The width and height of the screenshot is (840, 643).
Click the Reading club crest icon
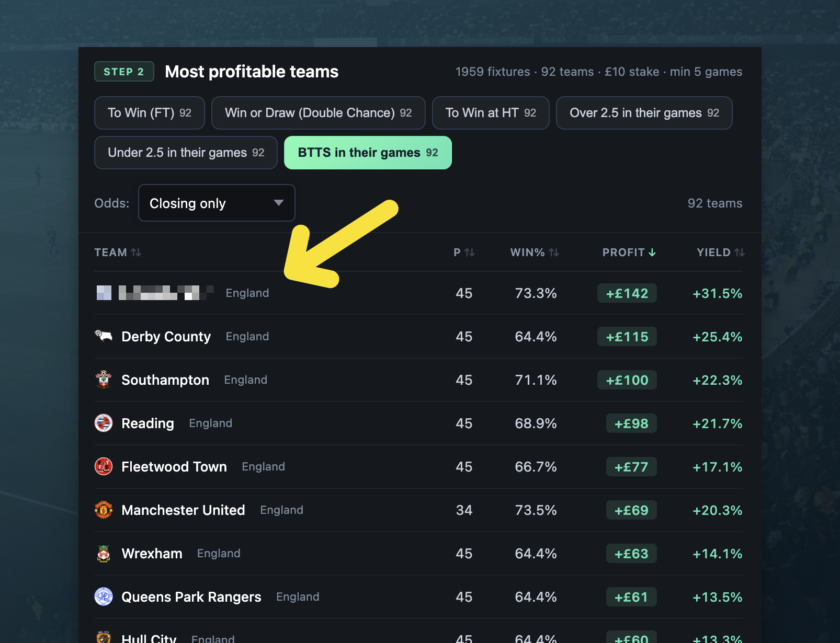pyautogui.click(x=104, y=423)
